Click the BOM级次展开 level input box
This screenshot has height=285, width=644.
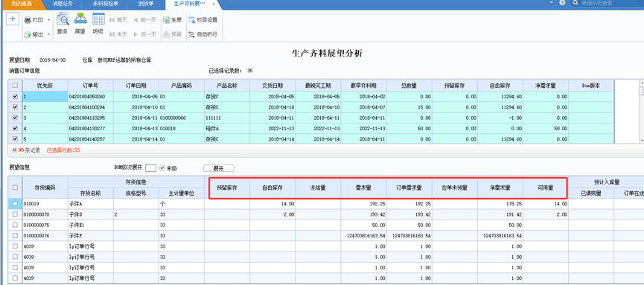150,168
